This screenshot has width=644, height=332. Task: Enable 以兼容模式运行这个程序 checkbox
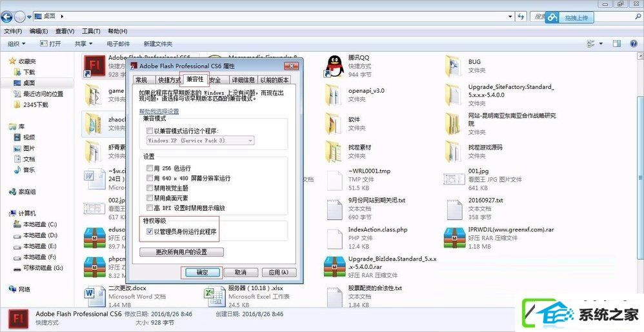click(150, 130)
